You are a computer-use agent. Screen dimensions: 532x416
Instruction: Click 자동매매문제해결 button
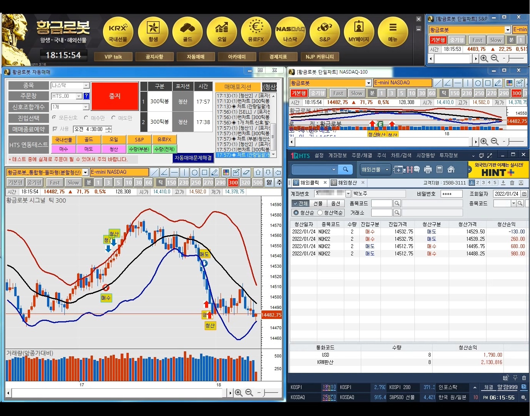[x=193, y=158]
